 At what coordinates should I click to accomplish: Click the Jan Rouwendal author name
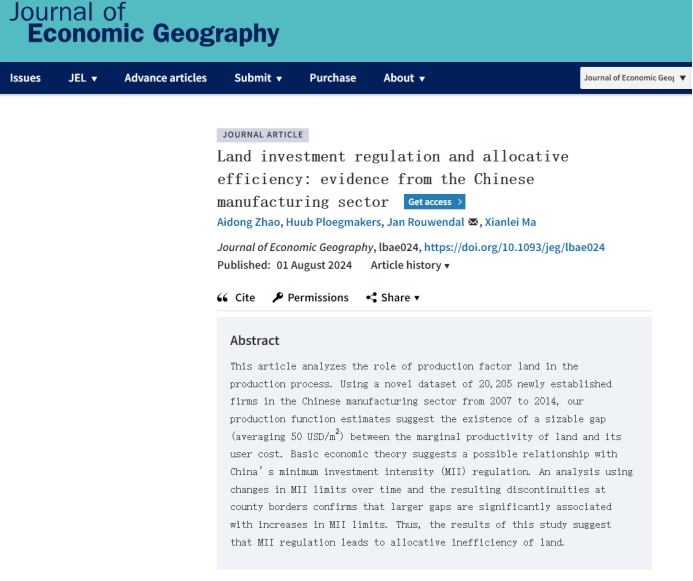[425, 222]
